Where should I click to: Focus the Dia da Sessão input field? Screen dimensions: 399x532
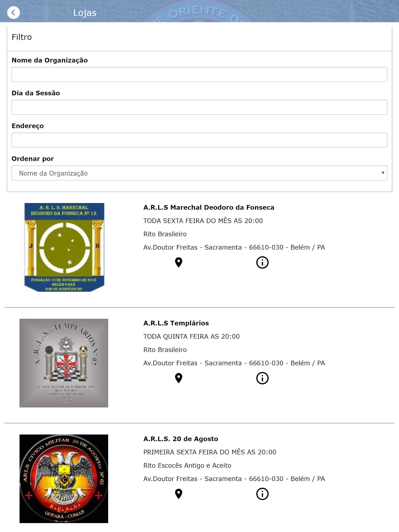199,107
